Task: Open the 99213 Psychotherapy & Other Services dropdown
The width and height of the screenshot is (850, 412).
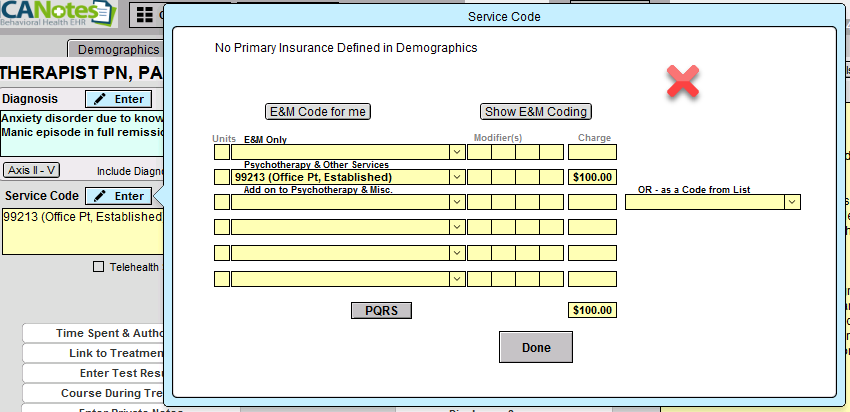Action: coord(456,177)
